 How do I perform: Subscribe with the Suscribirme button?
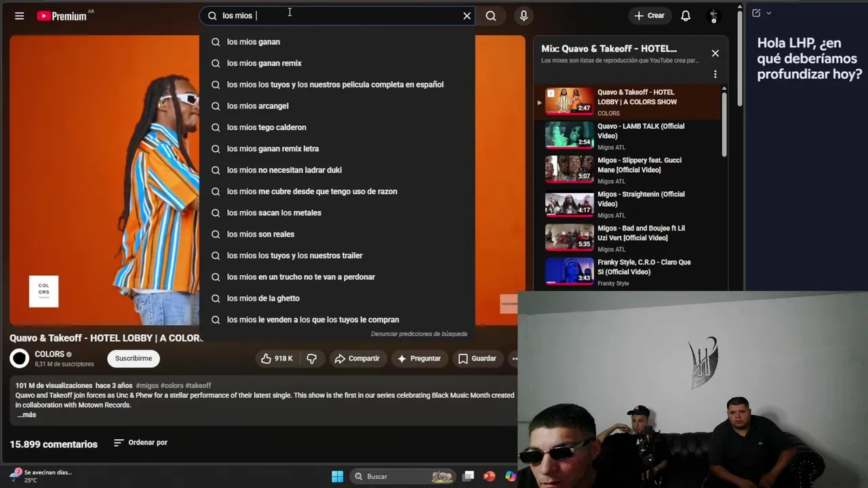[134, 359]
